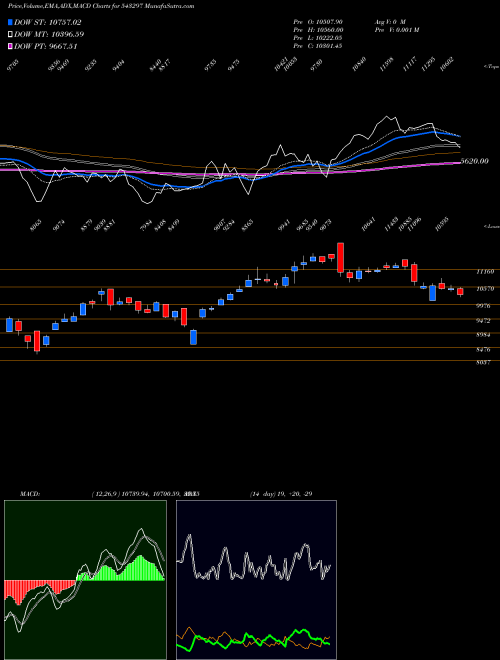Screen dimensions: 500x660
Task: Click the red MACD histogram bars
Action: (40, 591)
